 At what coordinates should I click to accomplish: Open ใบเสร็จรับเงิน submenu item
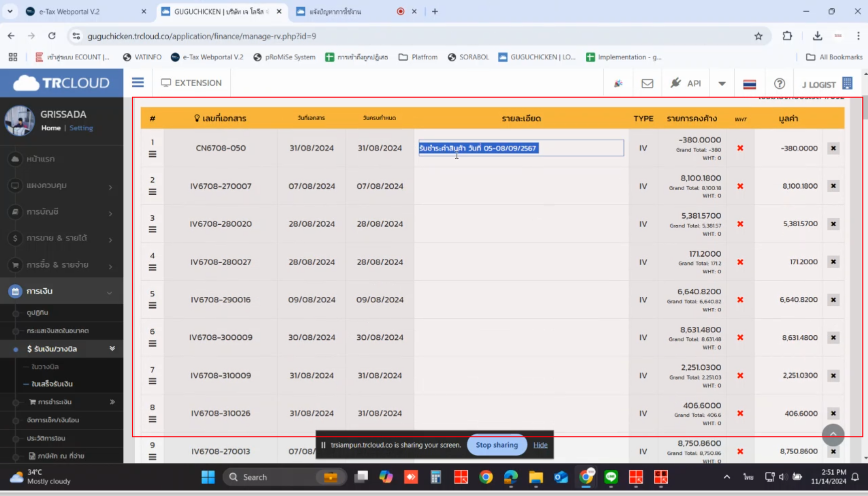[52, 384]
